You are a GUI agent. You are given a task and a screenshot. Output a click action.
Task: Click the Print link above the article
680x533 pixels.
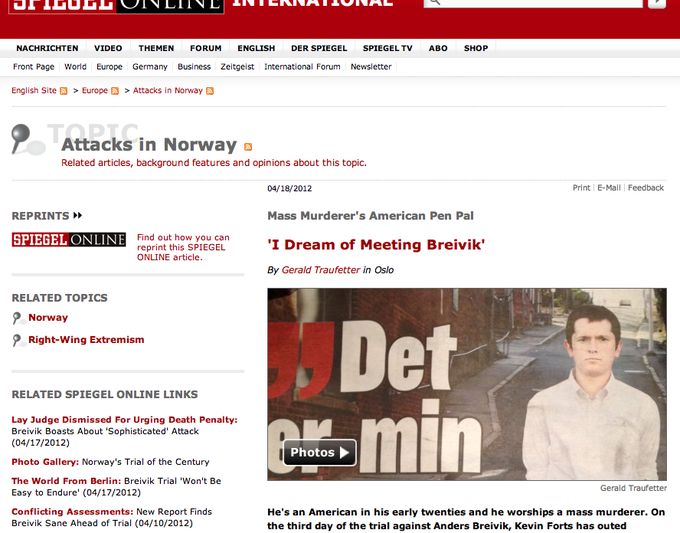coord(581,188)
